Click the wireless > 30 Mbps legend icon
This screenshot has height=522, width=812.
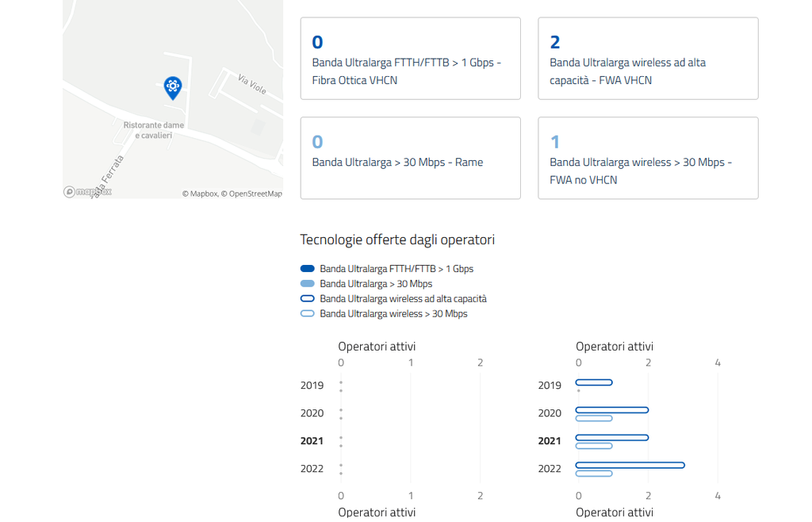308,314
